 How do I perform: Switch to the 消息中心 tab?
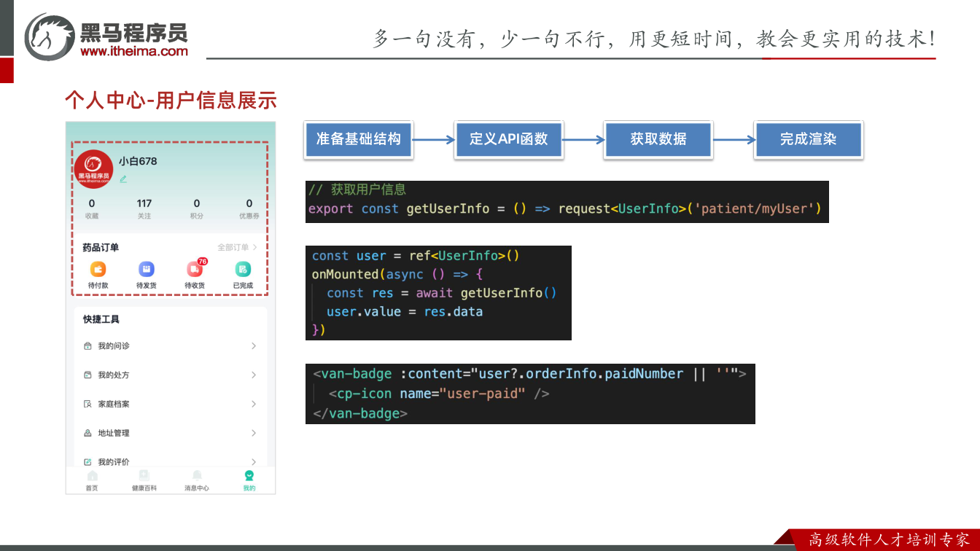click(197, 481)
